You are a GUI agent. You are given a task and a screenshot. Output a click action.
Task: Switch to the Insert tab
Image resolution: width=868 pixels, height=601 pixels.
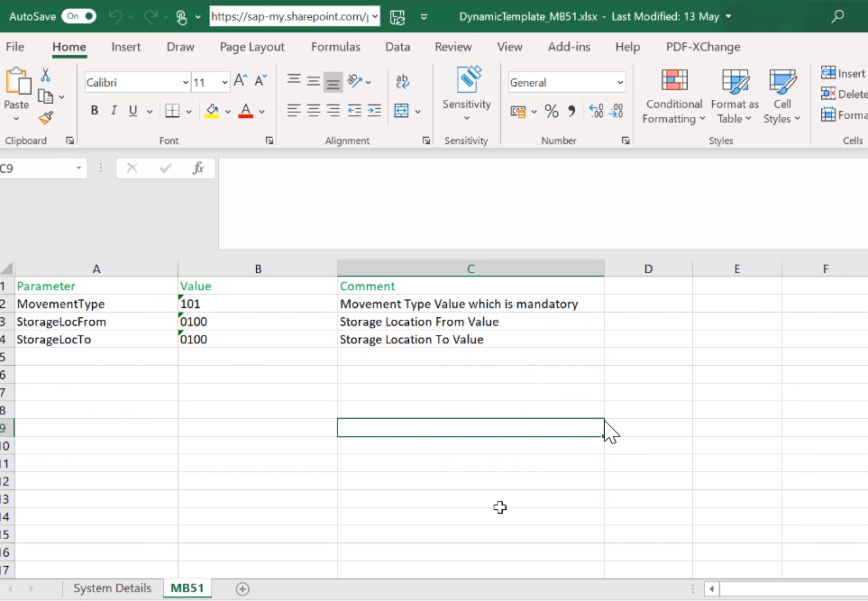click(x=125, y=47)
